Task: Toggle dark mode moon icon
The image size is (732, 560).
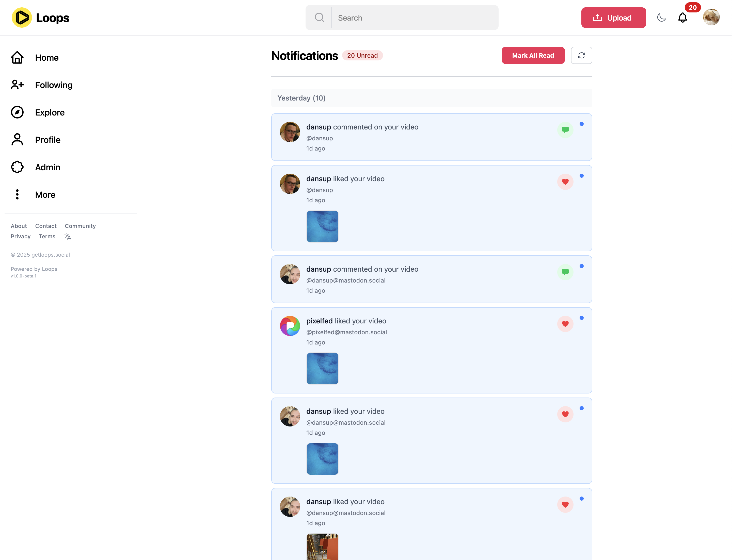Action: [x=661, y=18]
